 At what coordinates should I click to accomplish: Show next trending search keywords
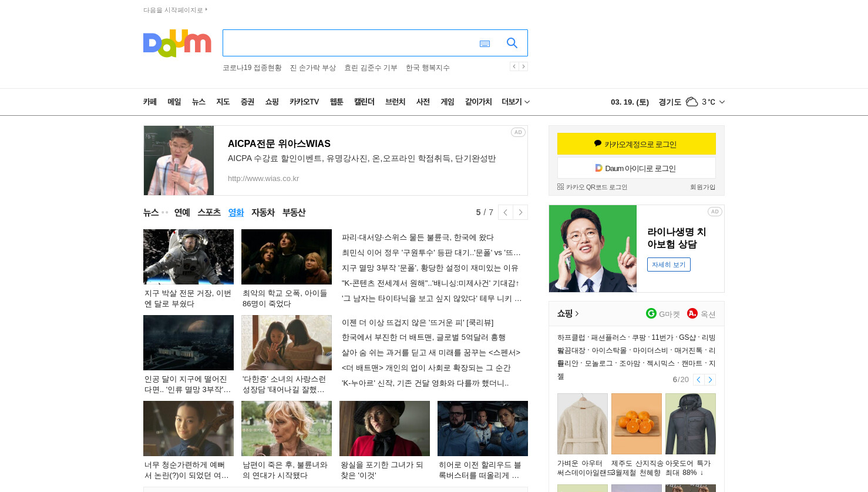click(x=523, y=66)
